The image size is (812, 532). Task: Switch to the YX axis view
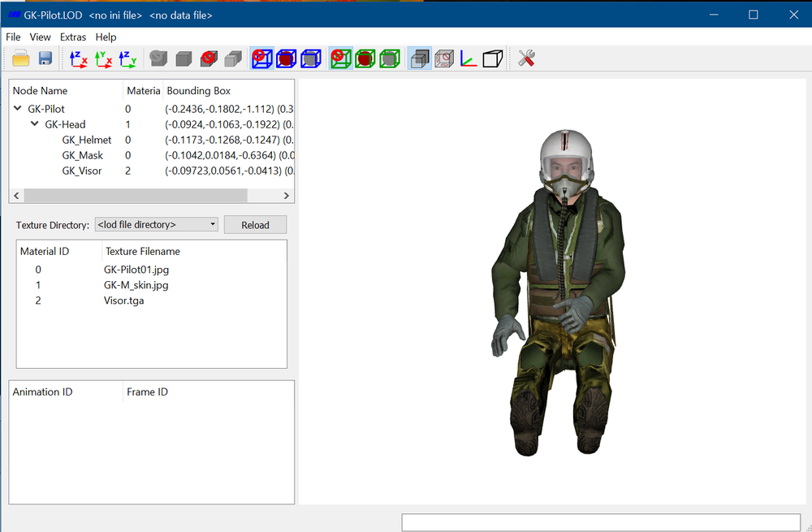pyautogui.click(x=103, y=58)
